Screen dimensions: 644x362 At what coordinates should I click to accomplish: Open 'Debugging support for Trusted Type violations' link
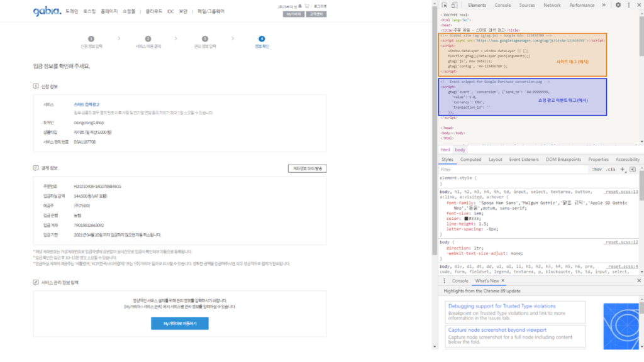pos(501,306)
